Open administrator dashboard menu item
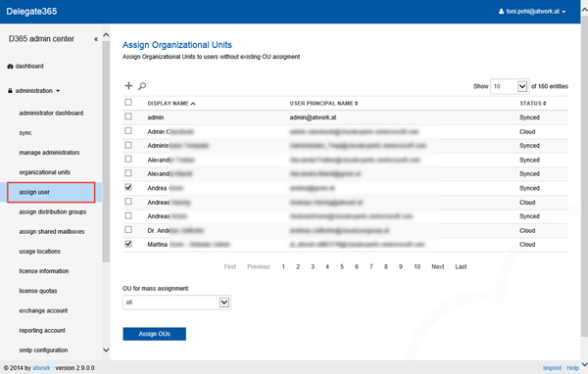Screen dimensions: 588x374 (51, 114)
